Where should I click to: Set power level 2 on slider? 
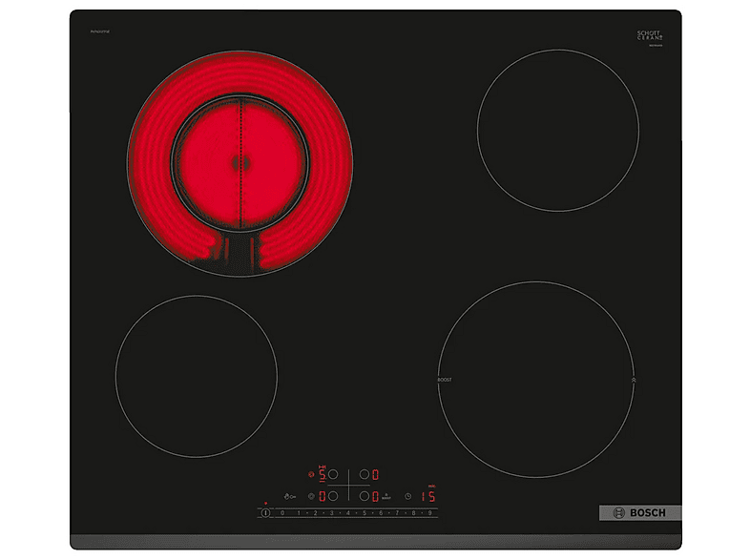click(x=315, y=512)
